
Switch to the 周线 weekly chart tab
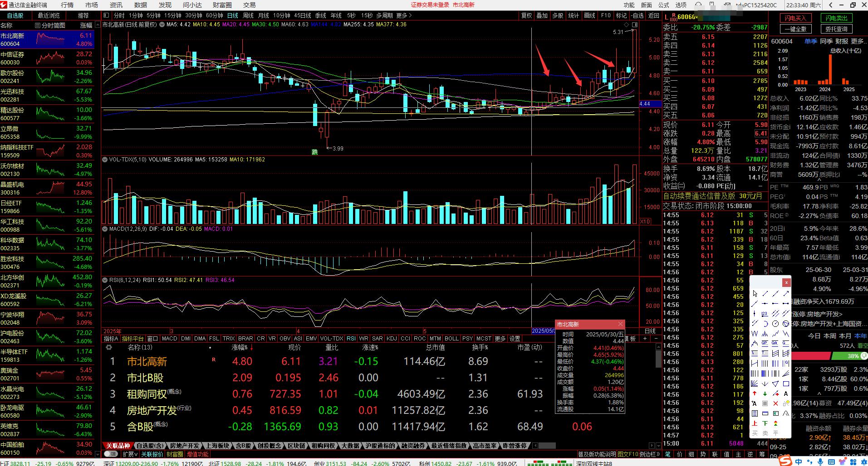point(248,15)
